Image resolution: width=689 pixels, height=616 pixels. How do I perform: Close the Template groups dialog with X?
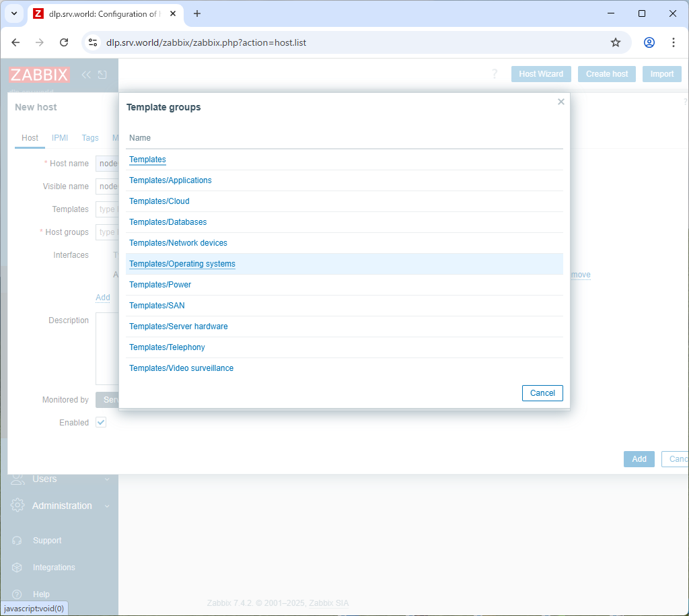tap(560, 102)
